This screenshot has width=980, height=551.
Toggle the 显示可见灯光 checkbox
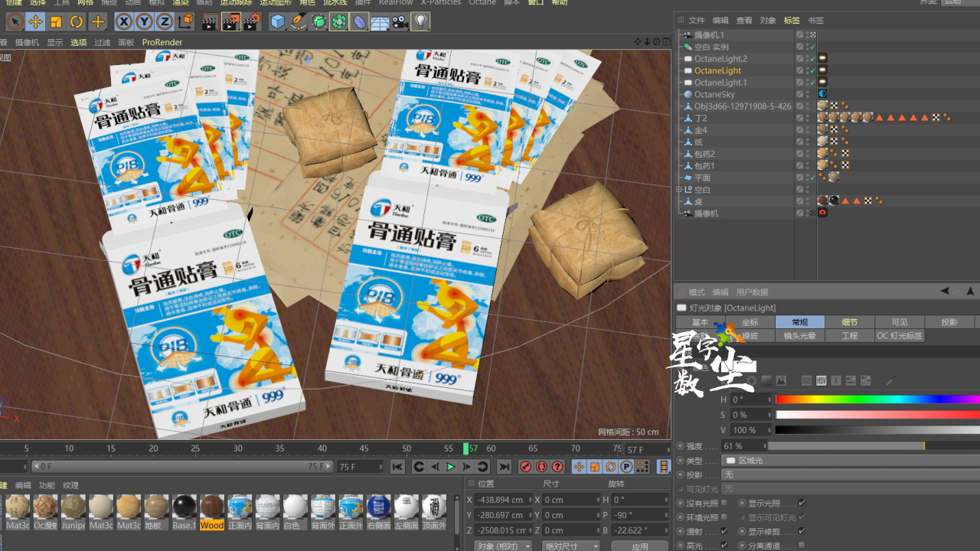[x=802, y=517]
